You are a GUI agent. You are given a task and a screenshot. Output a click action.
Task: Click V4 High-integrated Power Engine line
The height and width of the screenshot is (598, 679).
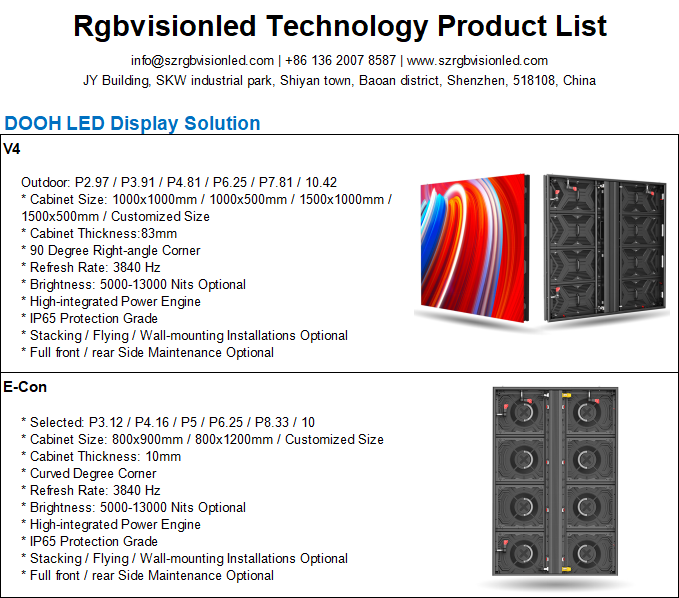click(x=111, y=301)
